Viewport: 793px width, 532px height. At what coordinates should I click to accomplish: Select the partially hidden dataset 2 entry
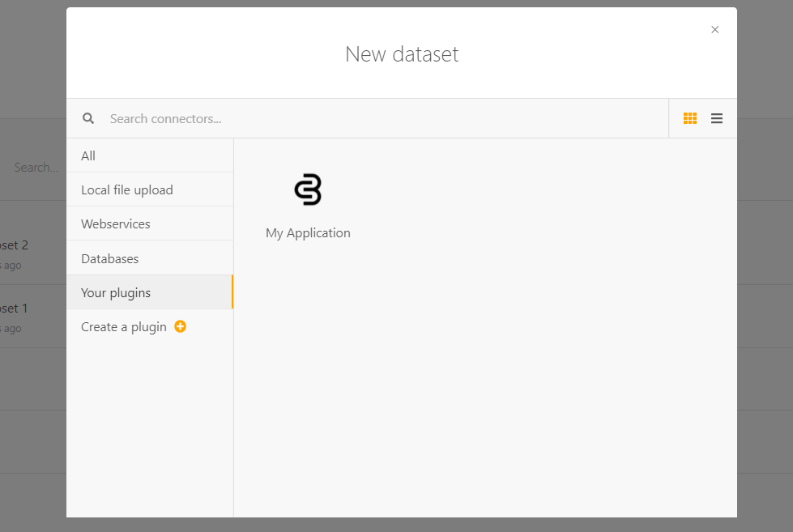pos(15,245)
